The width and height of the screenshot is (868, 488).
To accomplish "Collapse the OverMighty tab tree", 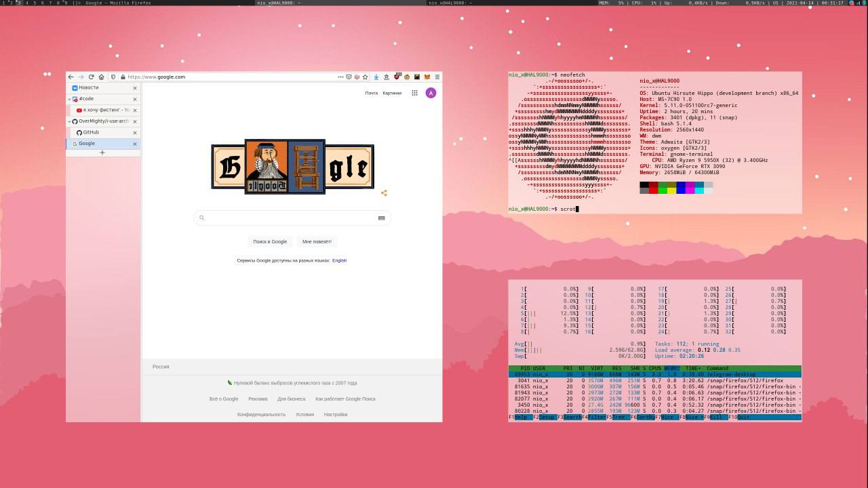I will click(x=70, y=121).
